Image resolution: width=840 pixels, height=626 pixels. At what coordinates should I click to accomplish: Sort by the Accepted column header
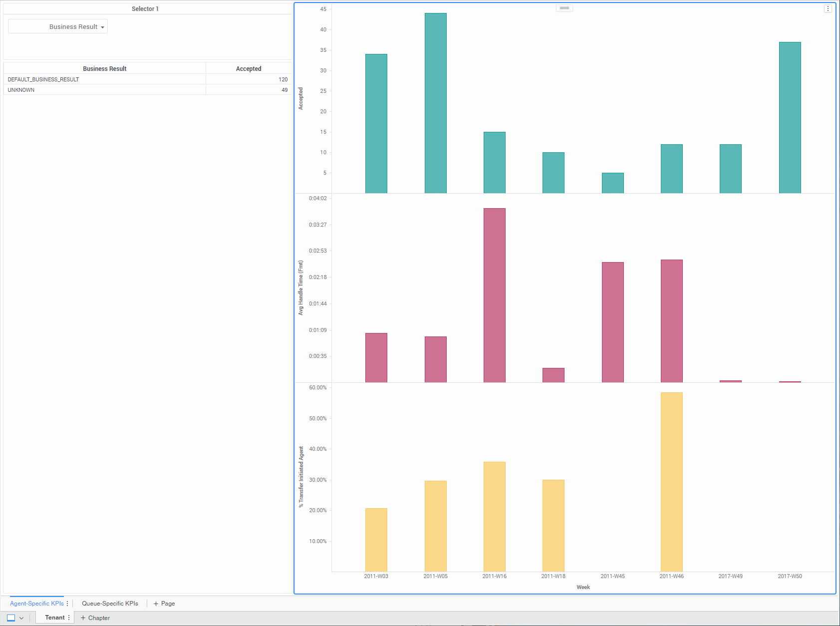pos(248,69)
